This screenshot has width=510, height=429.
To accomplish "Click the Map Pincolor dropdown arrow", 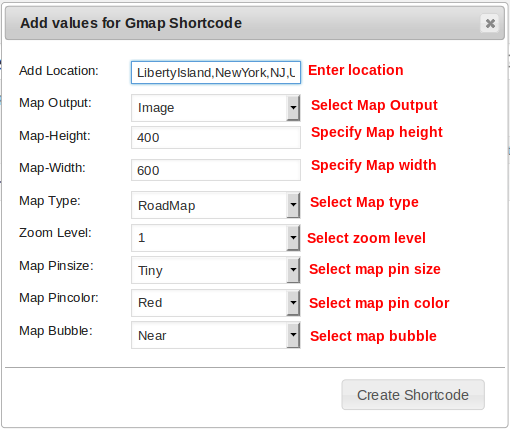I will (x=293, y=303).
